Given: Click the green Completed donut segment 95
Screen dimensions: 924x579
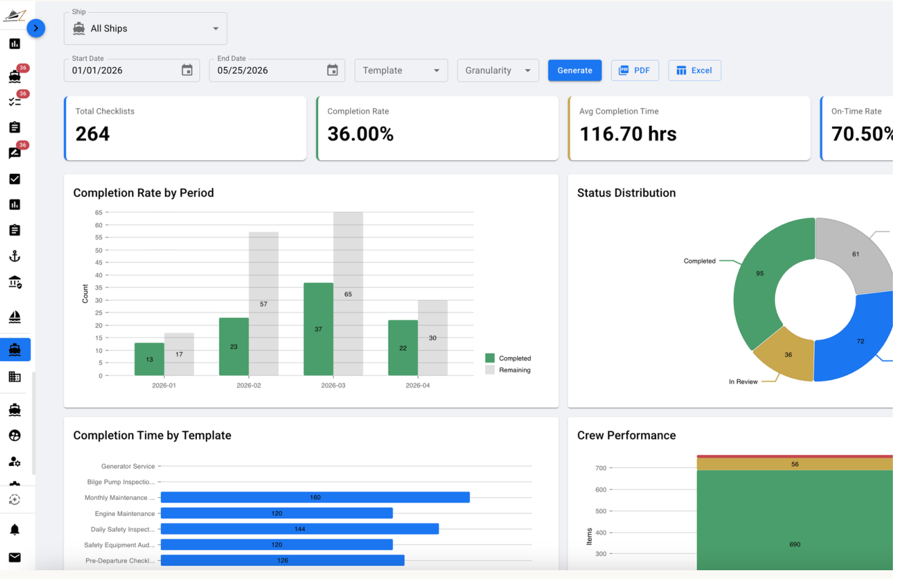Looking at the screenshot, I should click(760, 274).
